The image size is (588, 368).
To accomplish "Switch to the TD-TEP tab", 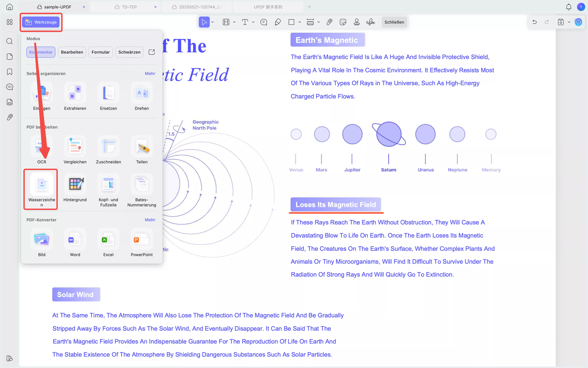I will (129, 7).
